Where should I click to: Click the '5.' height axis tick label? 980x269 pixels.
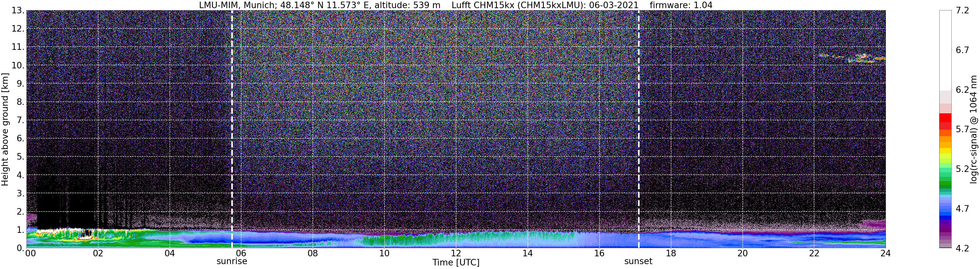(21, 157)
